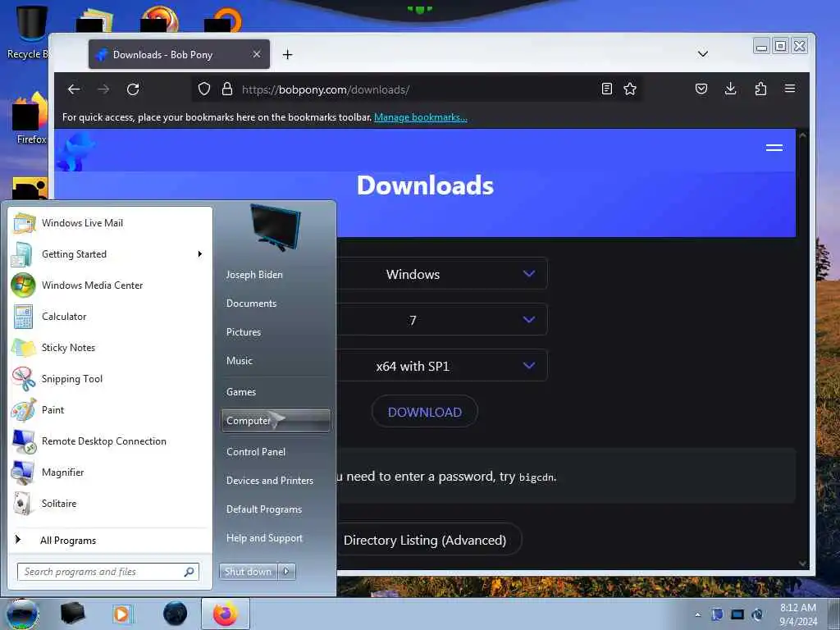The width and height of the screenshot is (840, 630).
Task: Open Getting Started in Start menu
Action: [111, 254]
